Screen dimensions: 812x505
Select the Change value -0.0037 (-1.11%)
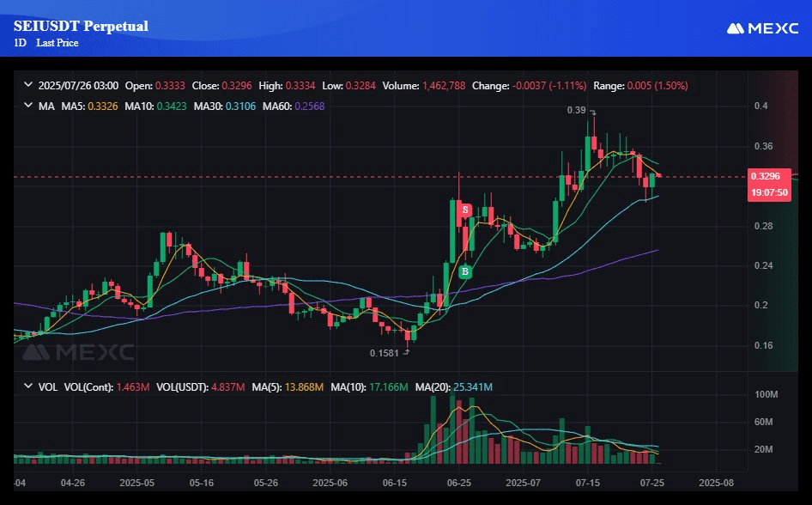coord(549,86)
